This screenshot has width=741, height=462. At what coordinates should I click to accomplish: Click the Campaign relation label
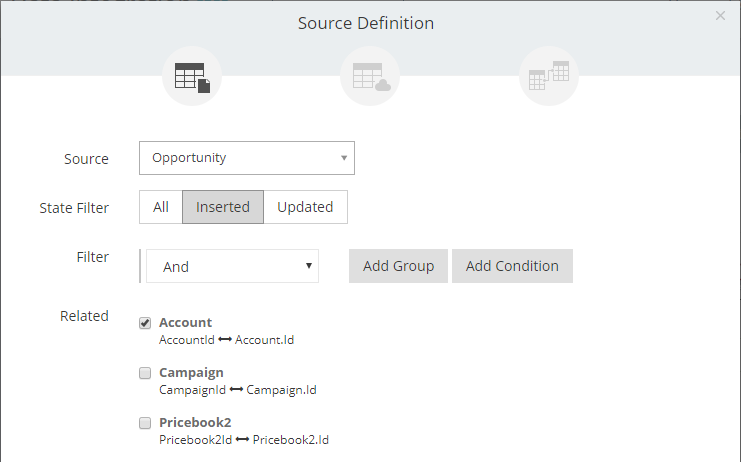pyautogui.click(x=191, y=373)
